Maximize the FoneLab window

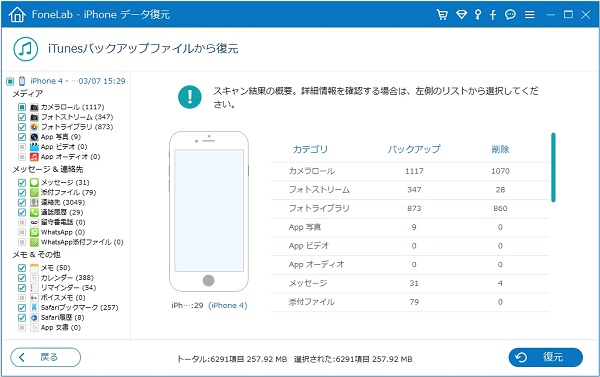(x=568, y=15)
